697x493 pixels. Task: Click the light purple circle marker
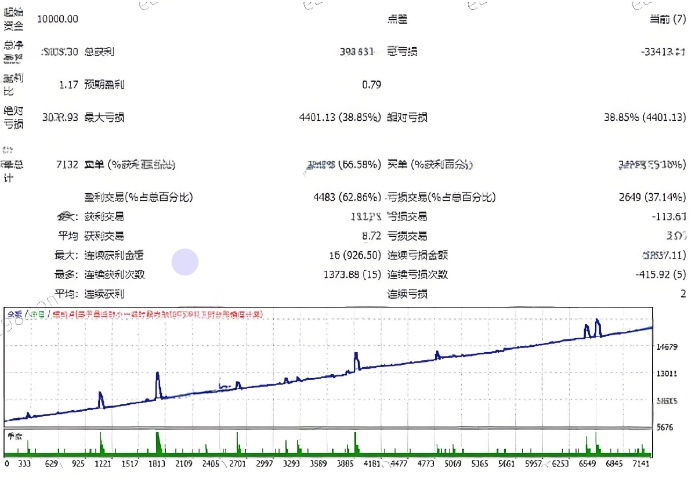pos(185,262)
